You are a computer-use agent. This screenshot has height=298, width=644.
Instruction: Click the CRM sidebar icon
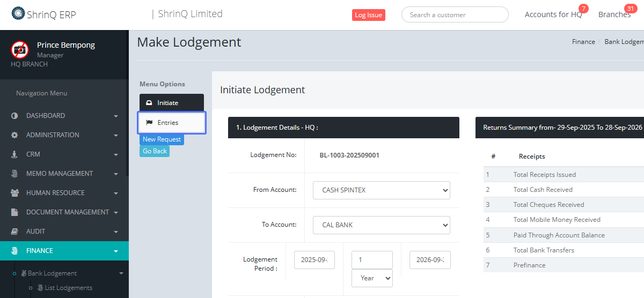point(14,154)
